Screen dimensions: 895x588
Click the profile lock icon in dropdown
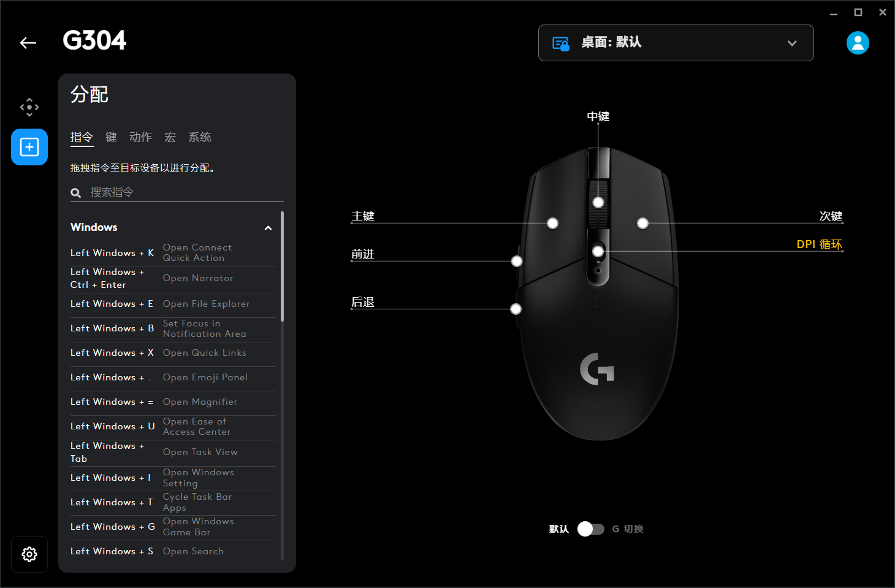(x=561, y=43)
